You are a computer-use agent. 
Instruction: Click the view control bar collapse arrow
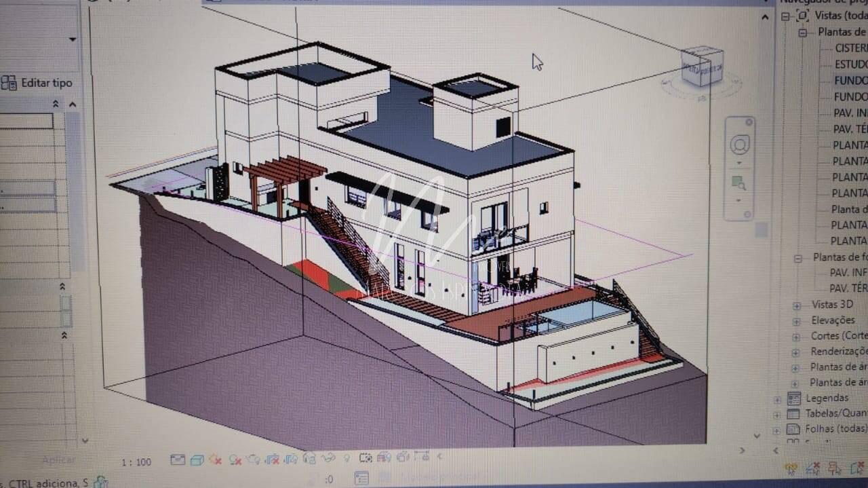(x=439, y=457)
